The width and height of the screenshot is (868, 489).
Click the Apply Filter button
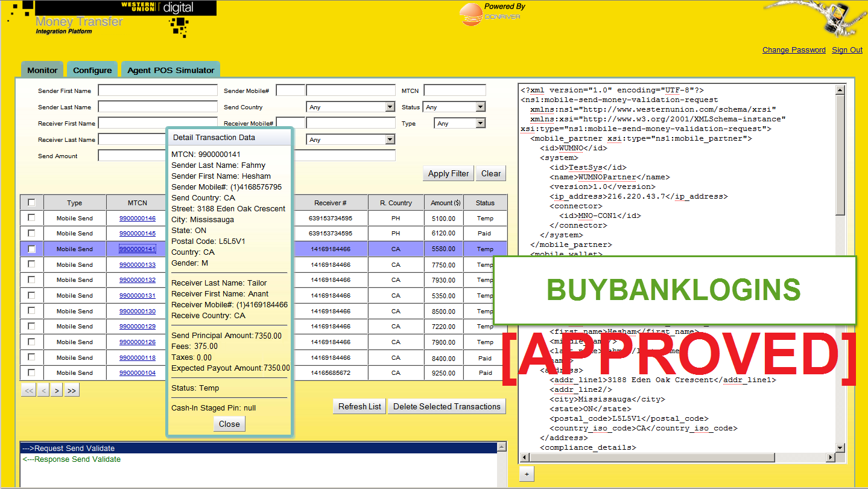coord(448,173)
